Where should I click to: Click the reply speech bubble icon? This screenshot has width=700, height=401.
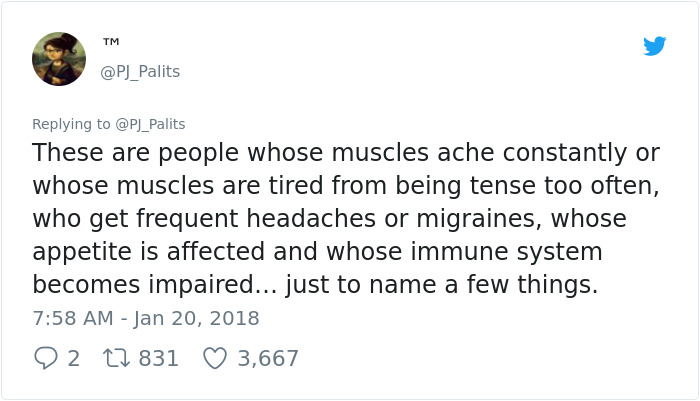click(45, 358)
